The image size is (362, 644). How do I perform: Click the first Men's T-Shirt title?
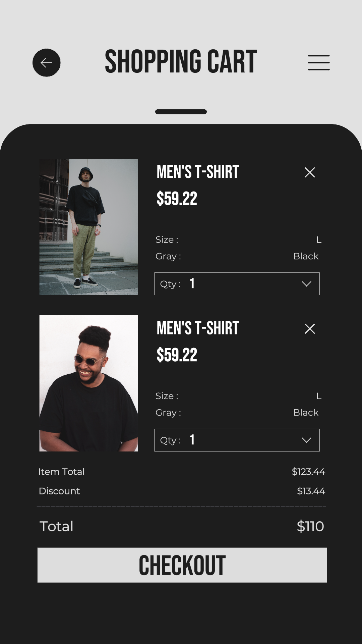pos(198,172)
